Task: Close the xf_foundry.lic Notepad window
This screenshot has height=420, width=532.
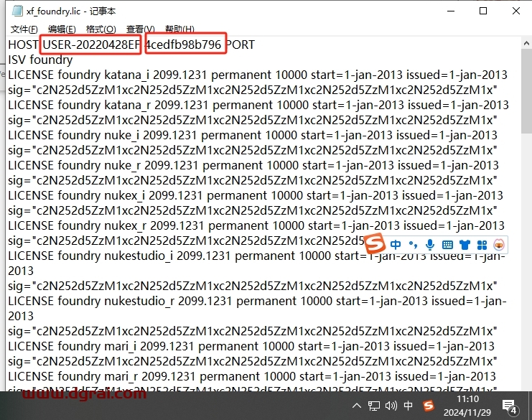Action: click(x=516, y=11)
